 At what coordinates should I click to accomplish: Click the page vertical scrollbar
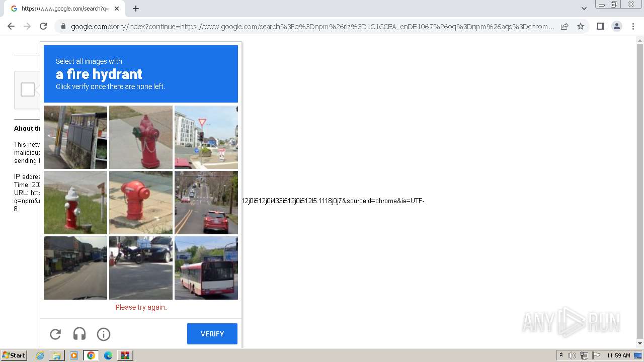[x=640, y=191]
